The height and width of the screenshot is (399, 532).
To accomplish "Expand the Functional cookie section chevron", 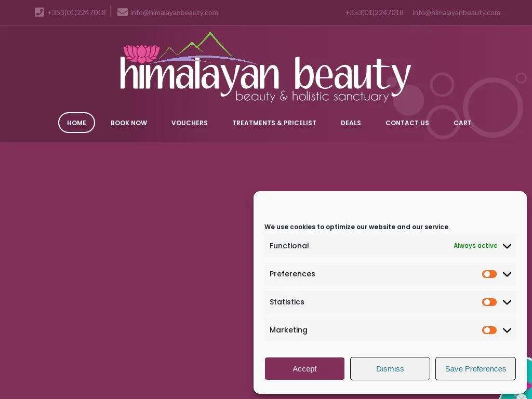I will point(507,246).
